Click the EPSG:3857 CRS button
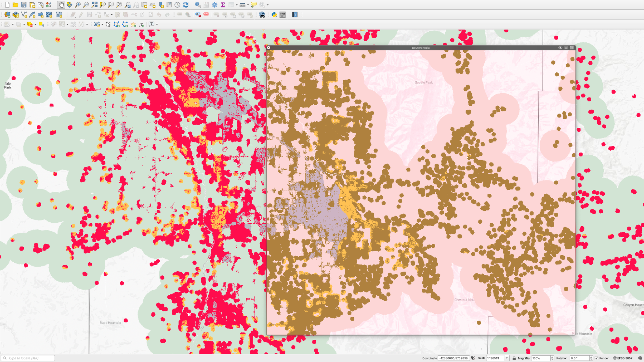The width and height of the screenshot is (644, 362). pos(623,358)
